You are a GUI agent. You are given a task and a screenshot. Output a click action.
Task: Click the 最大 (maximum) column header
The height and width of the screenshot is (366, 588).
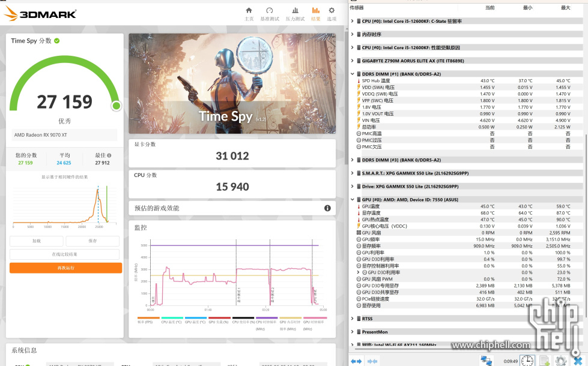[x=566, y=7]
